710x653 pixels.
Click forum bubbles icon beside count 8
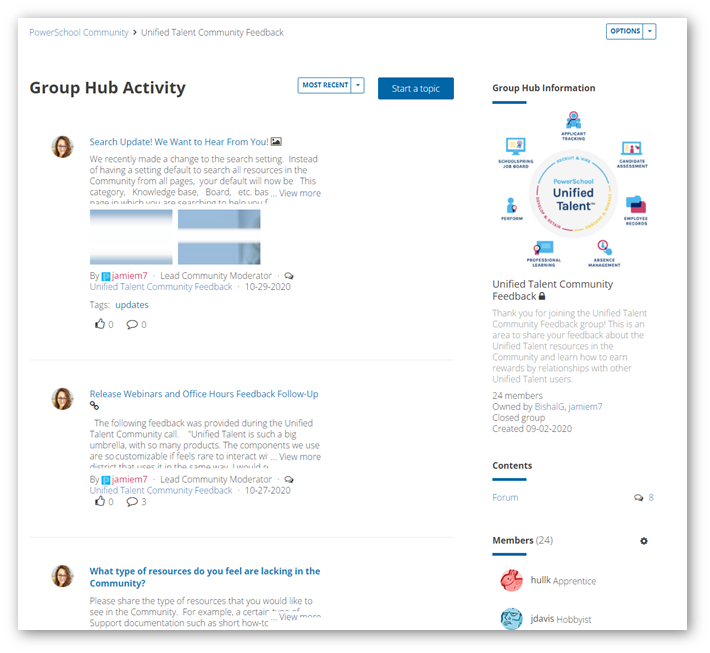tap(638, 498)
